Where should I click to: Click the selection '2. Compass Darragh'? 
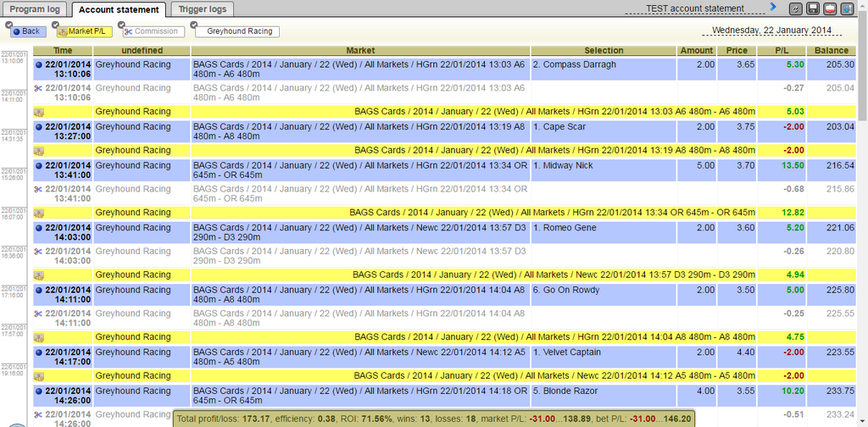click(574, 64)
